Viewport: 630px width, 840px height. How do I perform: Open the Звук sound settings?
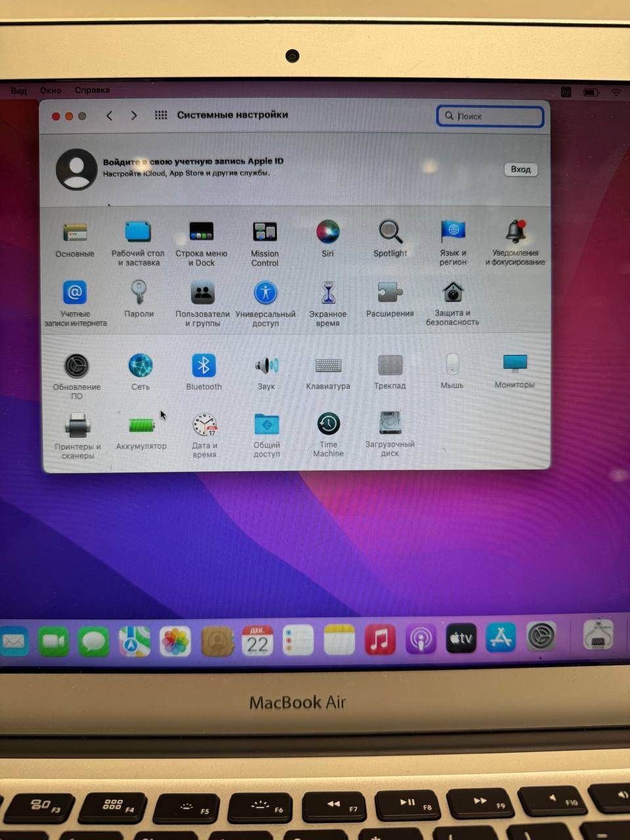(x=266, y=366)
